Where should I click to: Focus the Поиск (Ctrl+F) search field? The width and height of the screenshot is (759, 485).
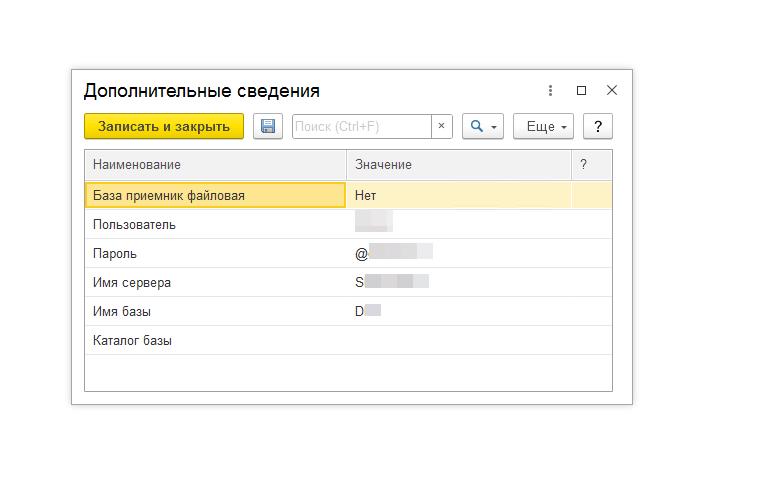(362, 126)
